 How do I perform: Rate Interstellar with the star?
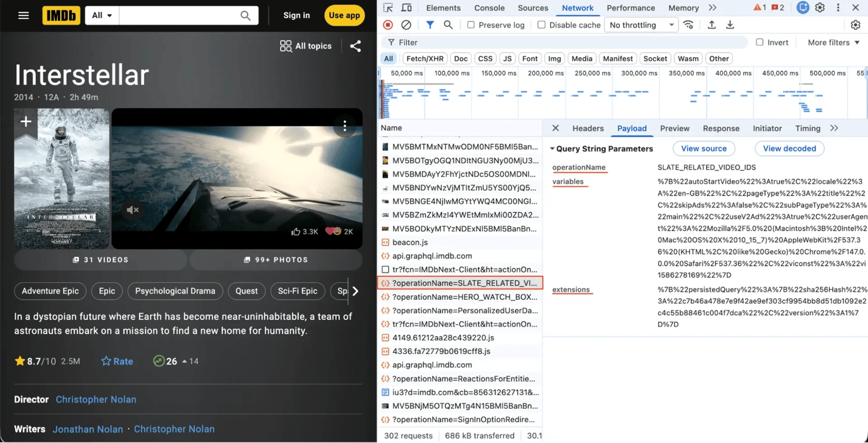tap(117, 361)
